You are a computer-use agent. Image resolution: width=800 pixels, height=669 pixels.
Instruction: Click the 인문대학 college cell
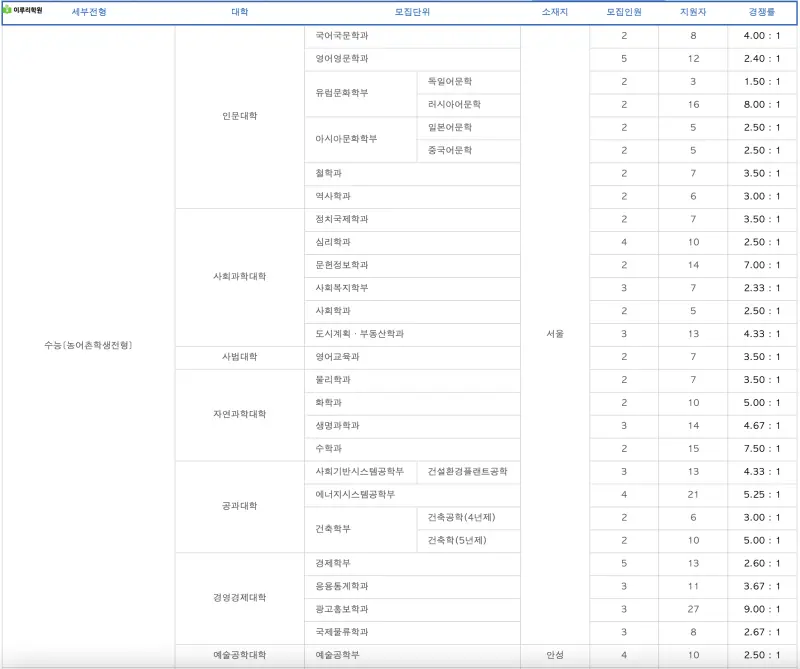(x=239, y=116)
